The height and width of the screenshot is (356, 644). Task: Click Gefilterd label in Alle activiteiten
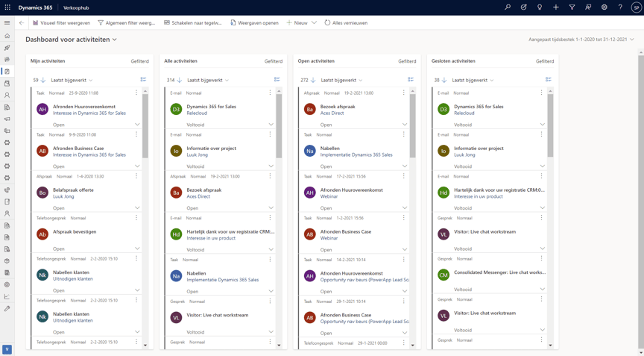[274, 61]
